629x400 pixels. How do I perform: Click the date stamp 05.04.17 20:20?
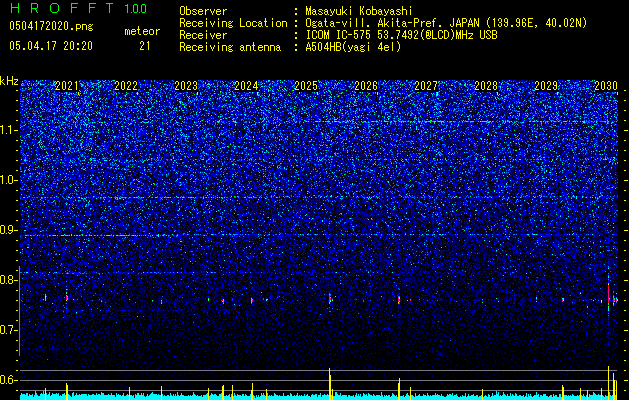(x=51, y=46)
